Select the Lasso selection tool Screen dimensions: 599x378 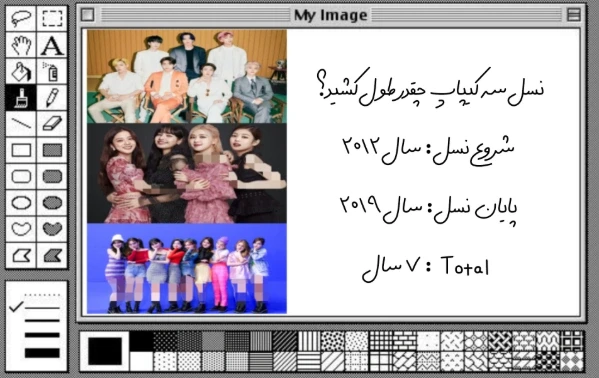21,18
